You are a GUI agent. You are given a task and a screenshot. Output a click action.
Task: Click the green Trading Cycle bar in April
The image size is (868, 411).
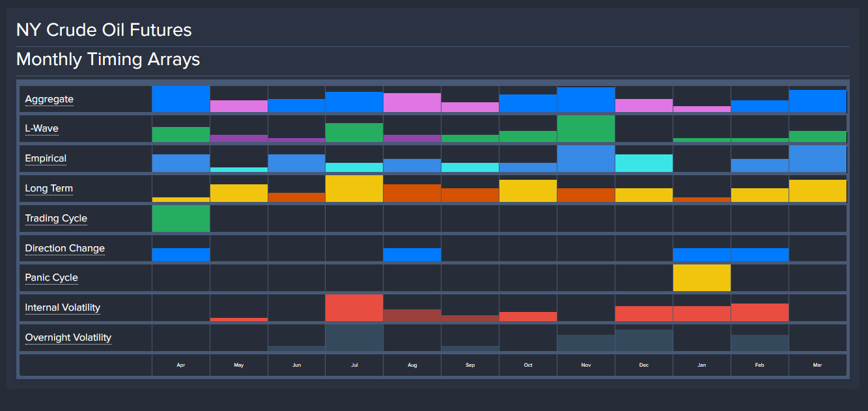(x=181, y=219)
